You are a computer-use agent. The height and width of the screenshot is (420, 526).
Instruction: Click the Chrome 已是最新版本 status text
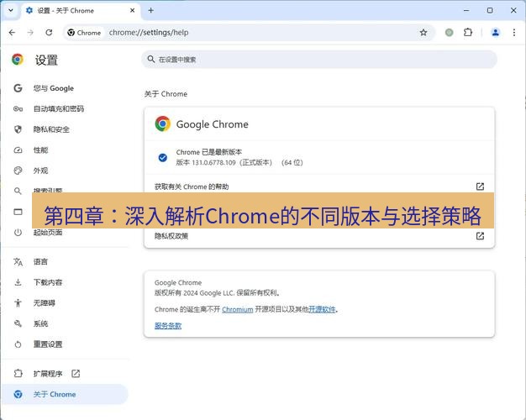click(x=208, y=152)
